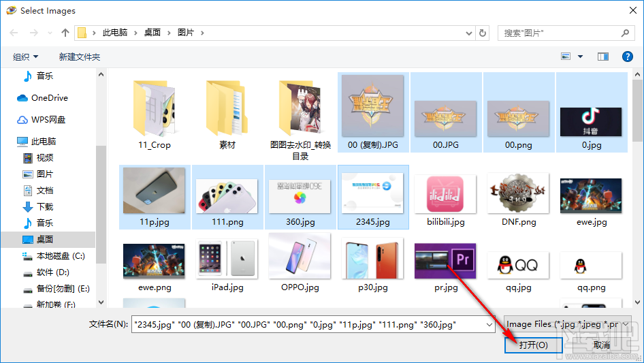Open the Image Files type filter dropdown
644x363 pixels.
pyautogui.click(x=568, y=324)
